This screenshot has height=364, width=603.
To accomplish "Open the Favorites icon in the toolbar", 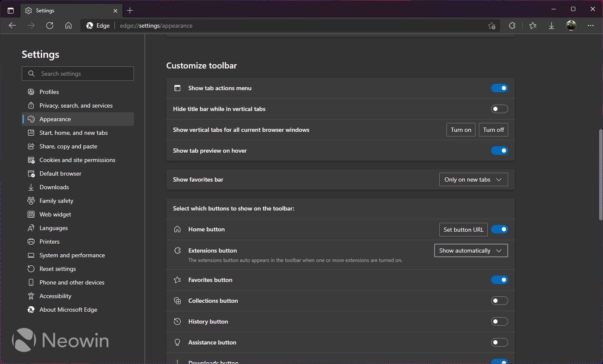I will pos(532,26).
